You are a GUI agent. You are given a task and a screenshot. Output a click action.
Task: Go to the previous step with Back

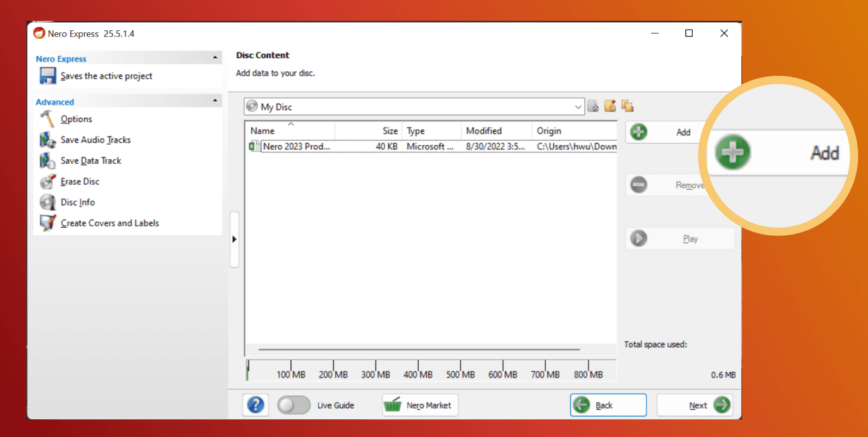click(608, 405)
